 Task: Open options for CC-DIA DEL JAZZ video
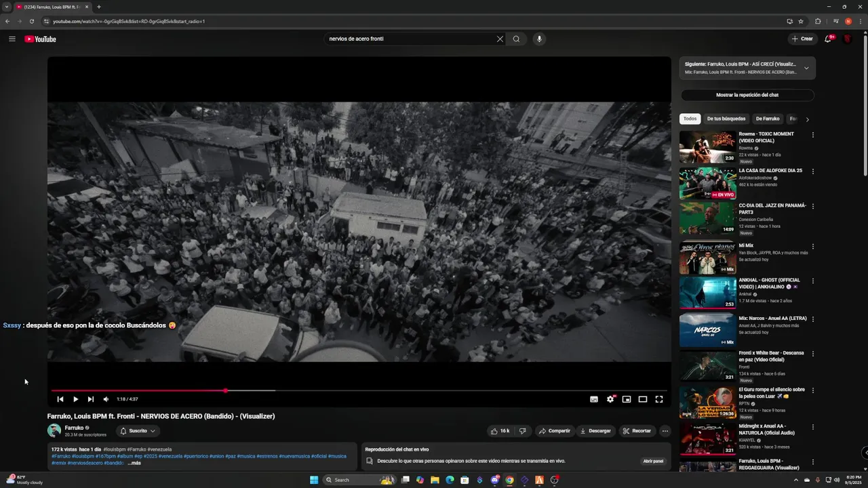point(813,206)
